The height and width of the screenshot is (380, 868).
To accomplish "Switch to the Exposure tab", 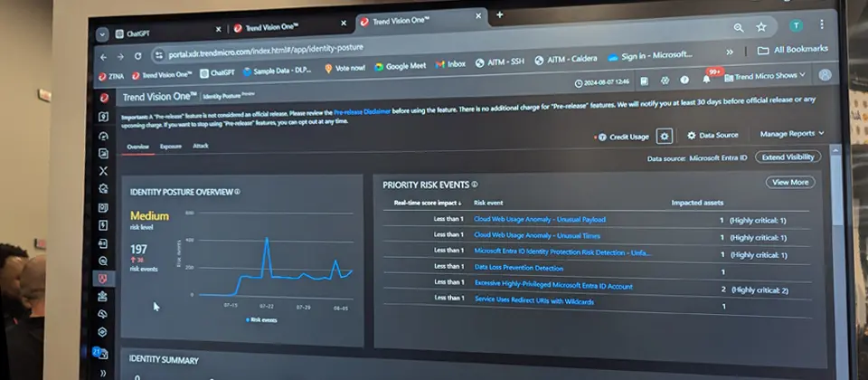I will [171, 147].
